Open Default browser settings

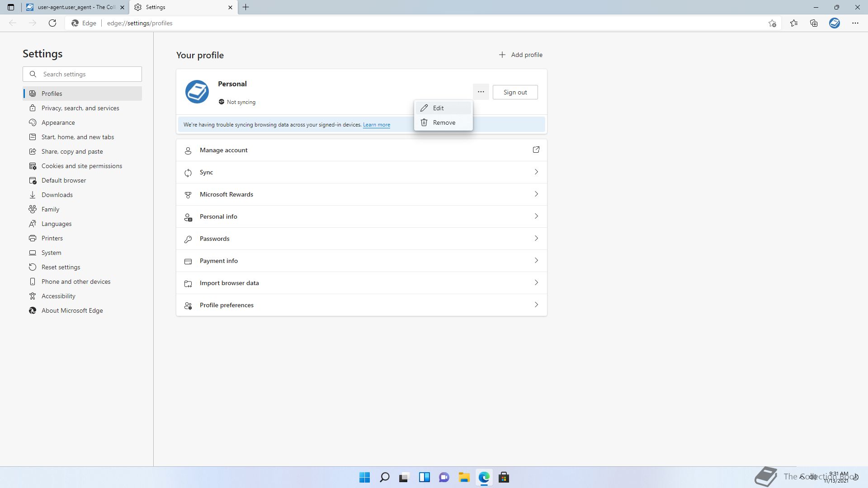point(82,180)
